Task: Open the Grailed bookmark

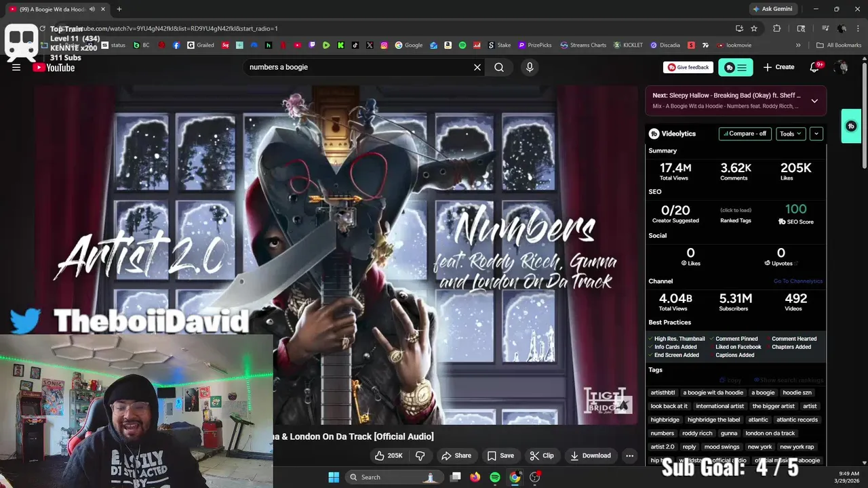Action: pyautogui.click(x=200, y=45)
